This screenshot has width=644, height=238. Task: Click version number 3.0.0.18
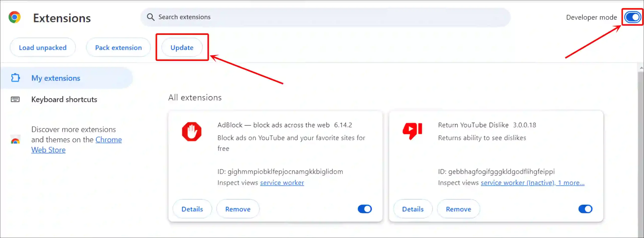coord(525,125)
